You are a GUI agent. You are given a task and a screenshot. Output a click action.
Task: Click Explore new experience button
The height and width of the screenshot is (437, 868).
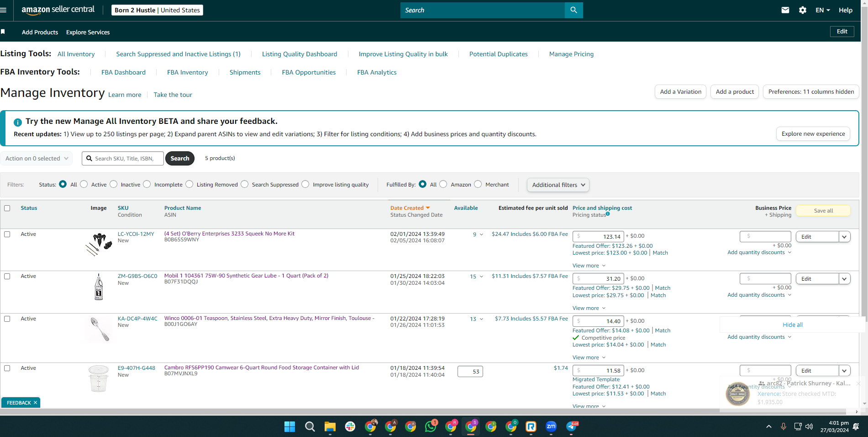point(813,134)
